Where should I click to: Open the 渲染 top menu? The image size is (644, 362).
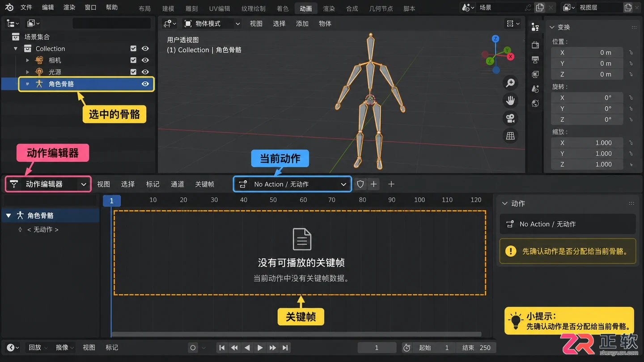[x=69, y=8]
